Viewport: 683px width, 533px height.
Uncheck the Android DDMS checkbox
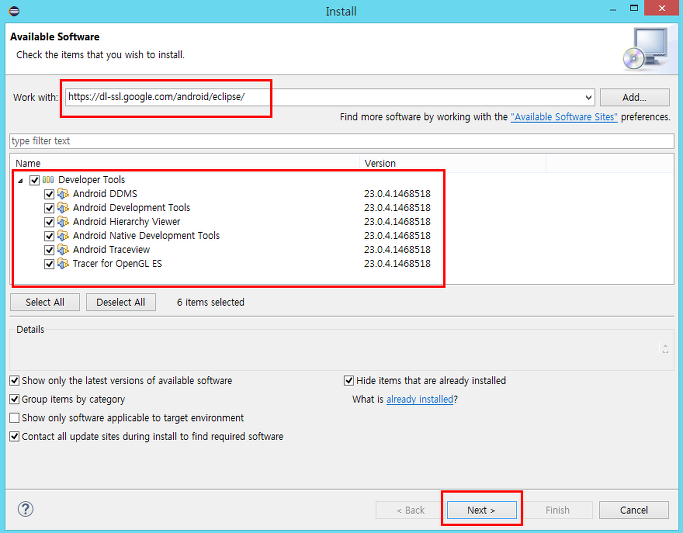coord(49,194)
